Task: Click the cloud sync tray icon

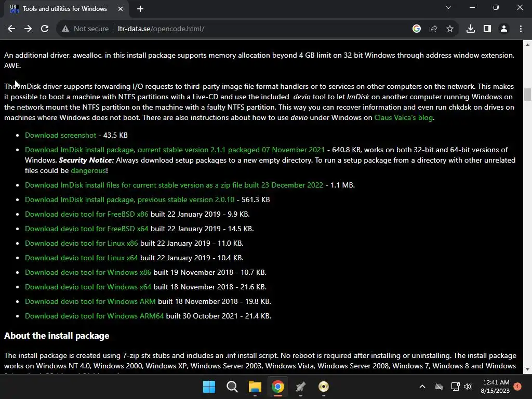Action: tap(439, 387)
